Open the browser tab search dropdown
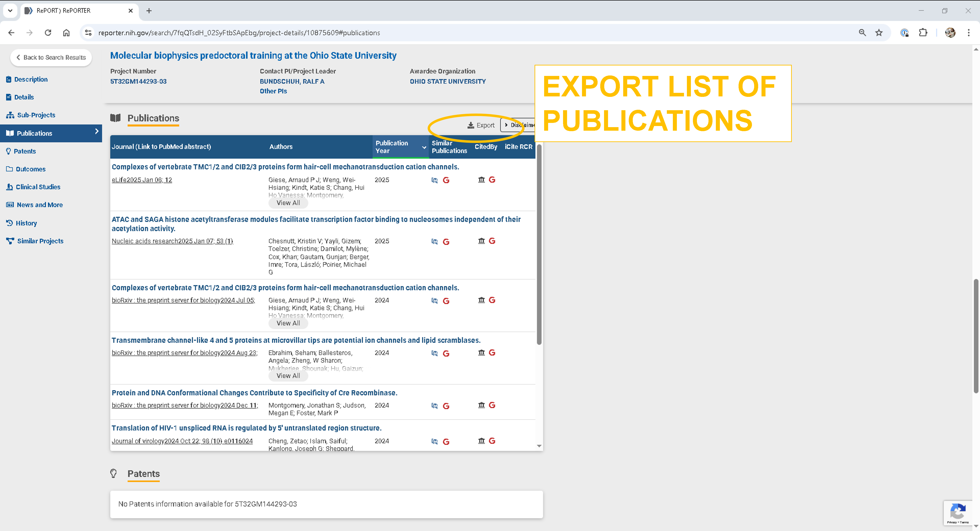The height and width of the screenshot is (531, 980). 10,11
